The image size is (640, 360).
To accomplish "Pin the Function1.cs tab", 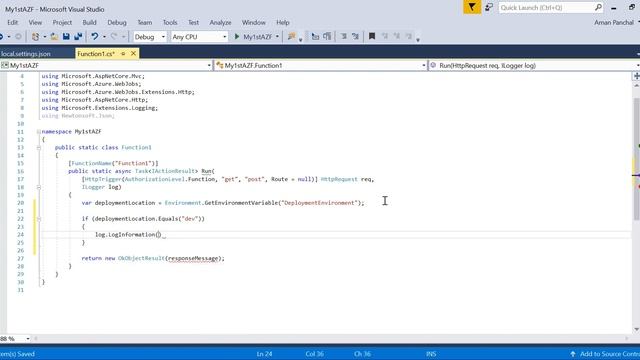I will pos(123,54).
